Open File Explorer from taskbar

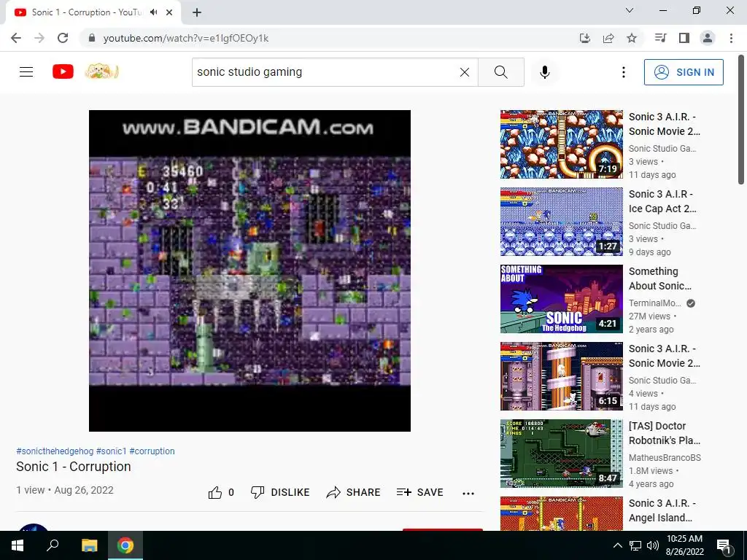(x=89, y=545)
